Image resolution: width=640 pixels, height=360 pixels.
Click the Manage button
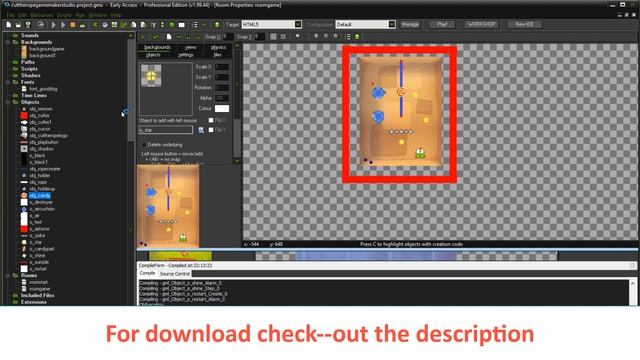tap(410, 24)
